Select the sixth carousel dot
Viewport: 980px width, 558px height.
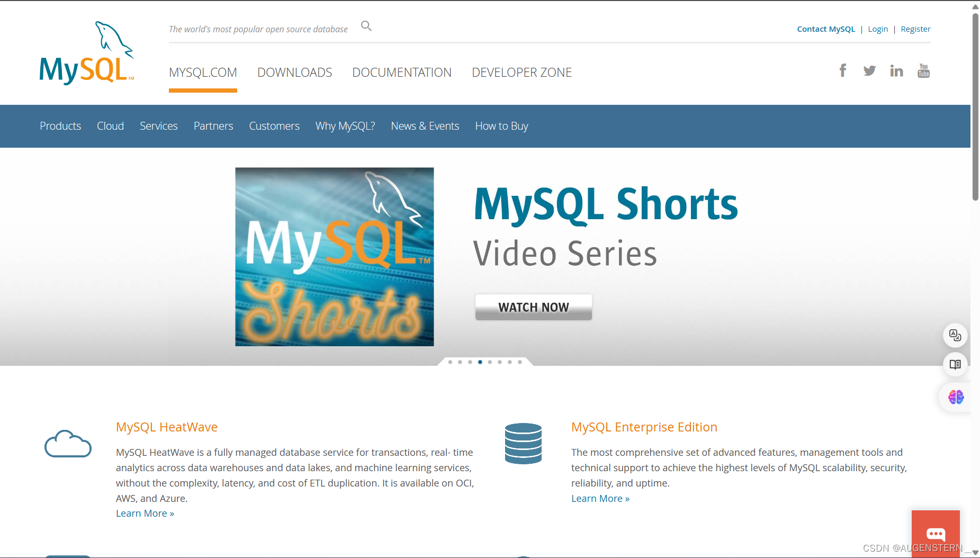[x=500, y=362]
